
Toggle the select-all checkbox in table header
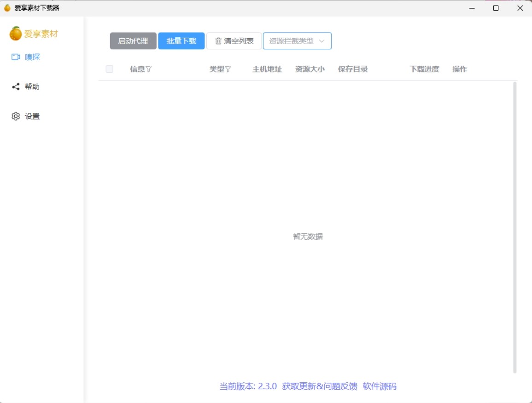click(x=109, y=69)
